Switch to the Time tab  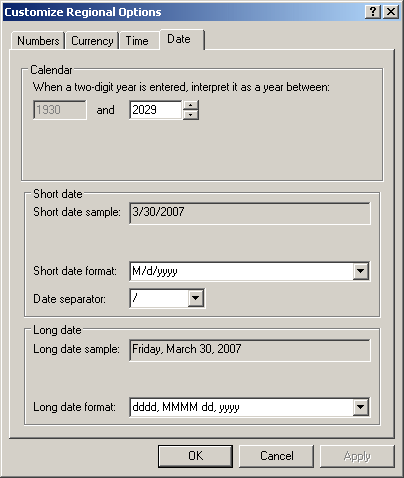pyautogui.click(x=139, y=41)
